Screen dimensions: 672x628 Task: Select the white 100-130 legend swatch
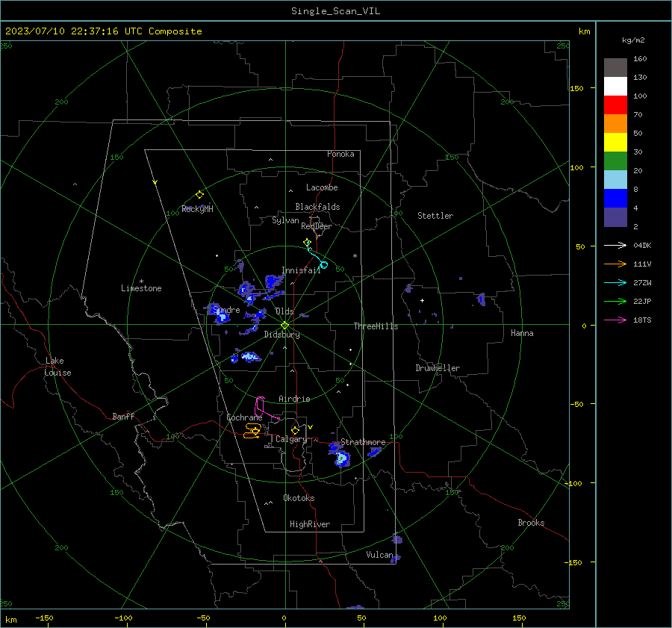[615, 87]
